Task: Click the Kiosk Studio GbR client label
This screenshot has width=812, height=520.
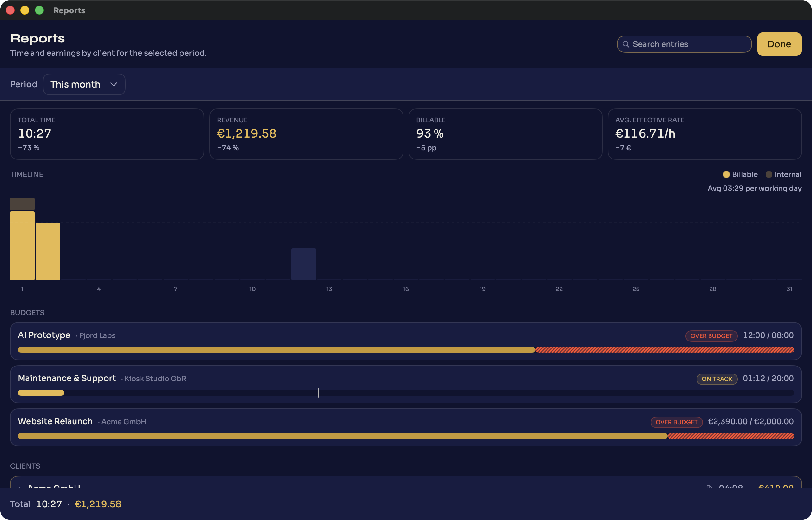Action: pos(155,379)
